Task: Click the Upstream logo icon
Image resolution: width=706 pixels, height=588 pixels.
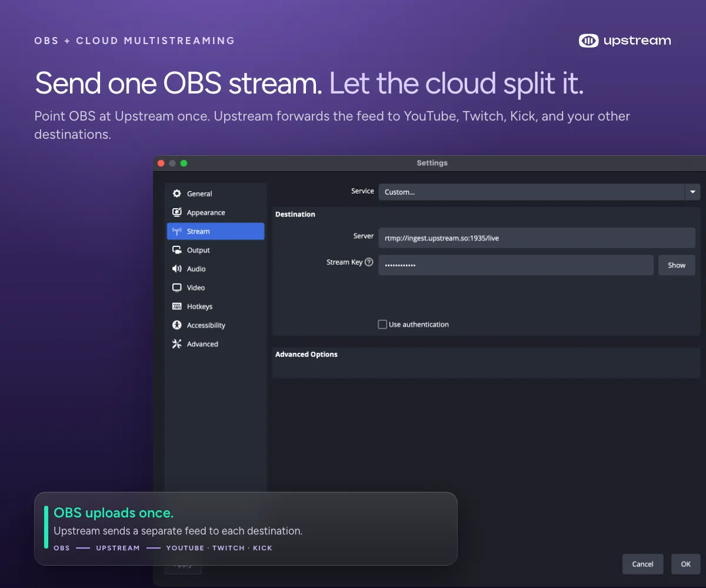Action: (588, 41)
